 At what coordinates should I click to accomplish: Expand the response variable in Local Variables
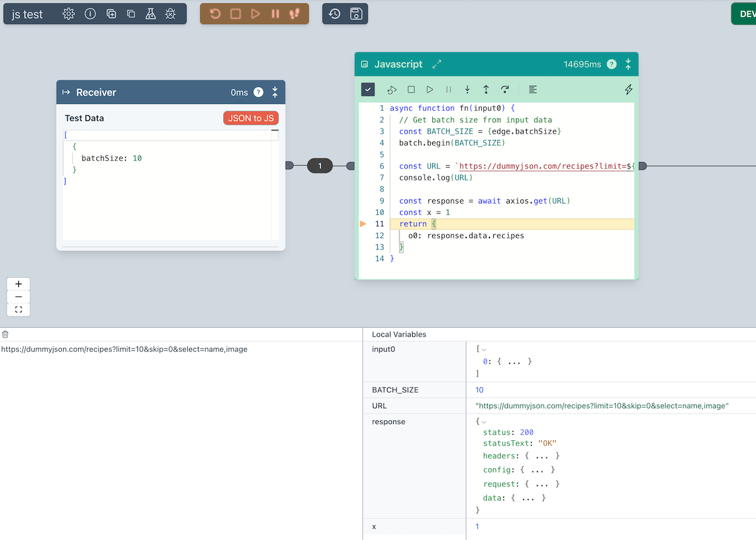(484, 420)
